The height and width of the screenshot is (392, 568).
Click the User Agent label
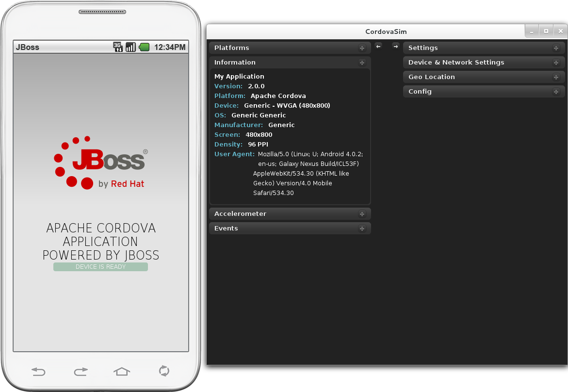click(234, 154)
